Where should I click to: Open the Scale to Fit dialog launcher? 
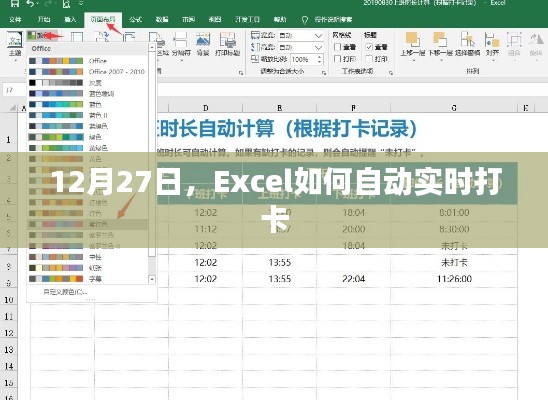coord(324,72)
